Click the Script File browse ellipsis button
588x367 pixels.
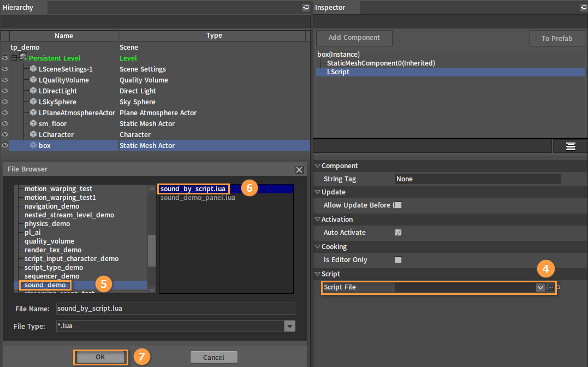click(550, 287)
